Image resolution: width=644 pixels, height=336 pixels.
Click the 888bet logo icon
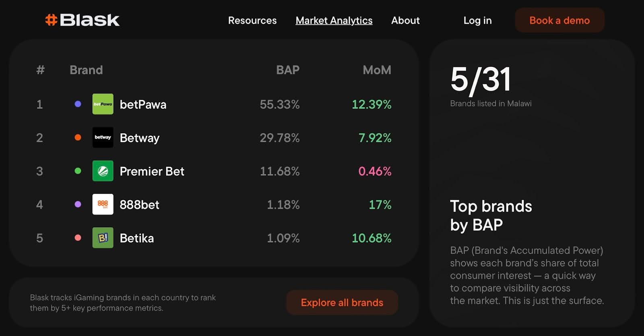103,204
